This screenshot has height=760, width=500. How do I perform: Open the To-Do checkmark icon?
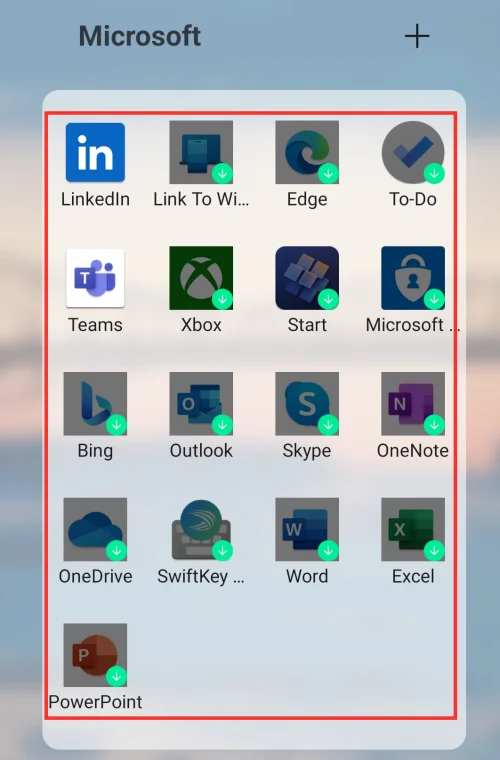(413, 152)
